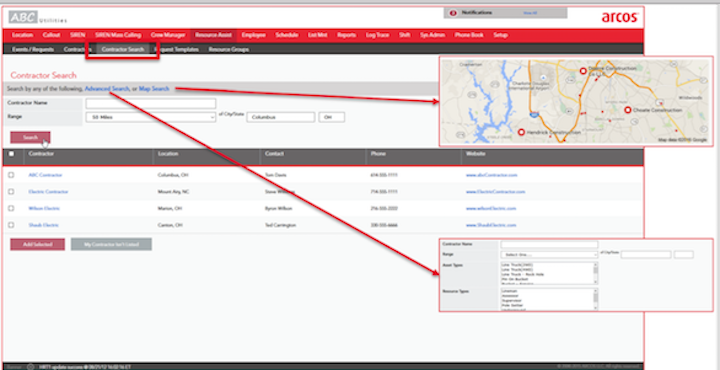Open the Setup menu
Screen dimensions: 720x370
coord(501,35)
